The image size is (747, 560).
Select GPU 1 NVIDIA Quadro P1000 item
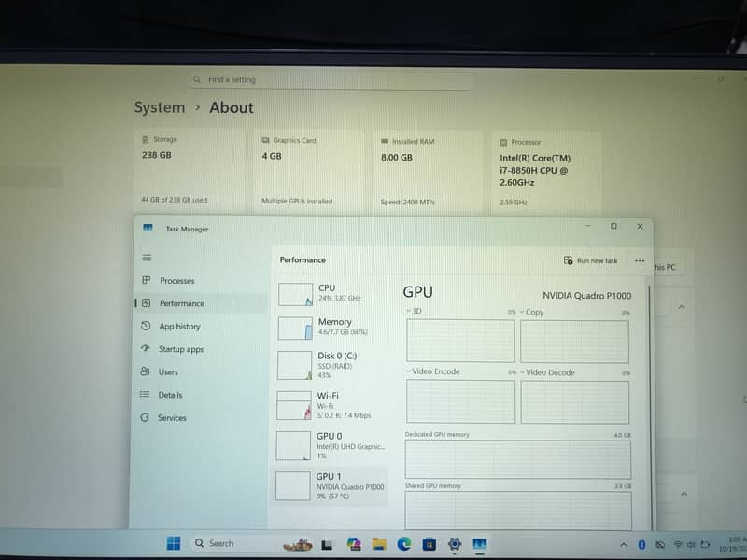[x=331, y=485]
